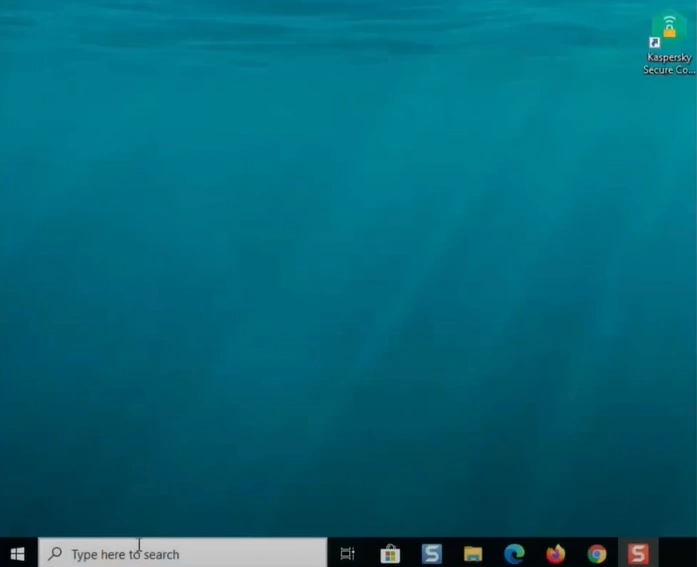Open File Explorer from the taskbar
The height and width of the screenshot is (567, 697).
(473, 554)
